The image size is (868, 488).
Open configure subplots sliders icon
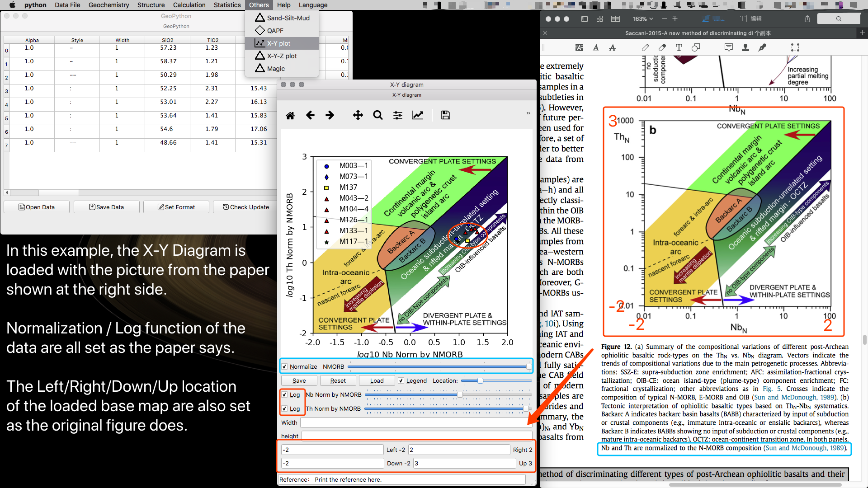(398, 115)
